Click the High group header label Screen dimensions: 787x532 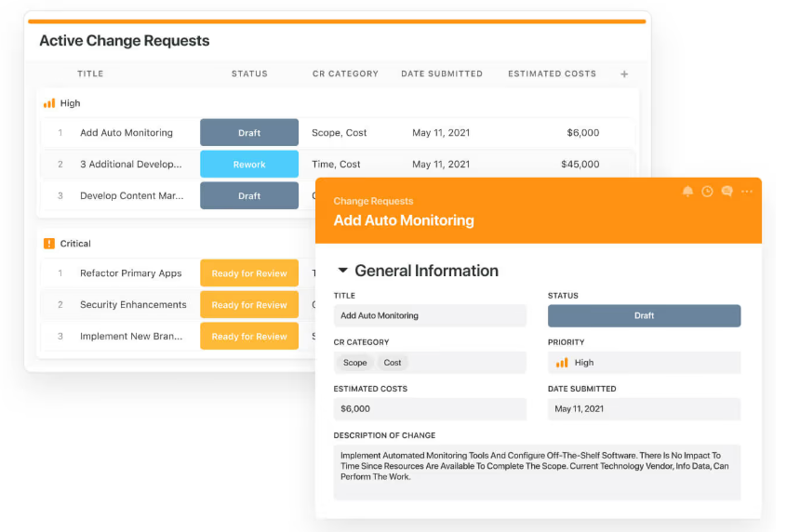click(71, 103)
